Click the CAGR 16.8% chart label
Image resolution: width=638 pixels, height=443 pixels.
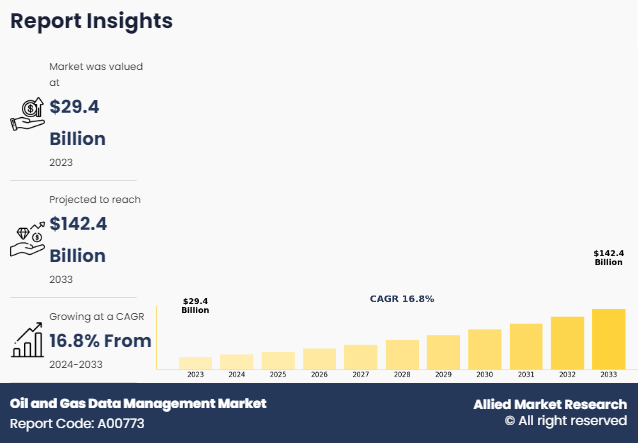(x=402, y=299)
